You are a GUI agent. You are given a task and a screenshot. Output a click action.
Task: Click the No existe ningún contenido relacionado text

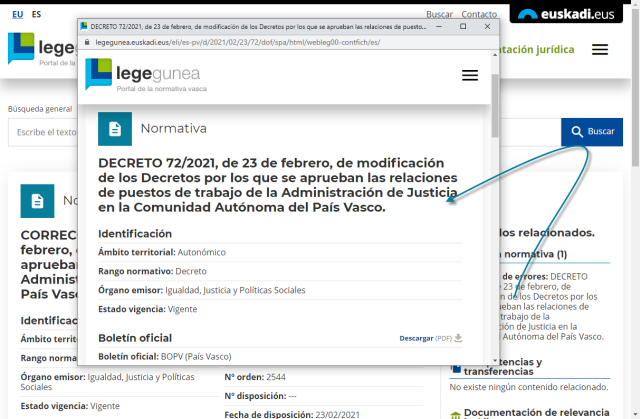coord(529,387)
